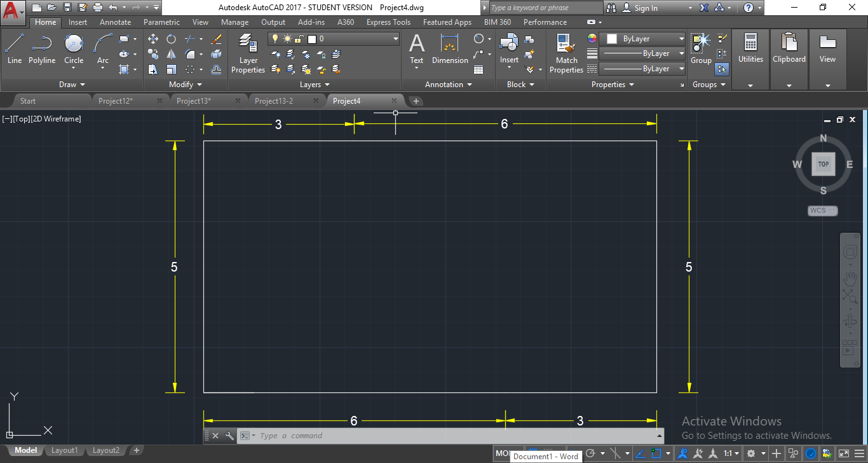
Task: Insert a table from Annotation panel
Action: pyautogui.click(x=478, y=69)
